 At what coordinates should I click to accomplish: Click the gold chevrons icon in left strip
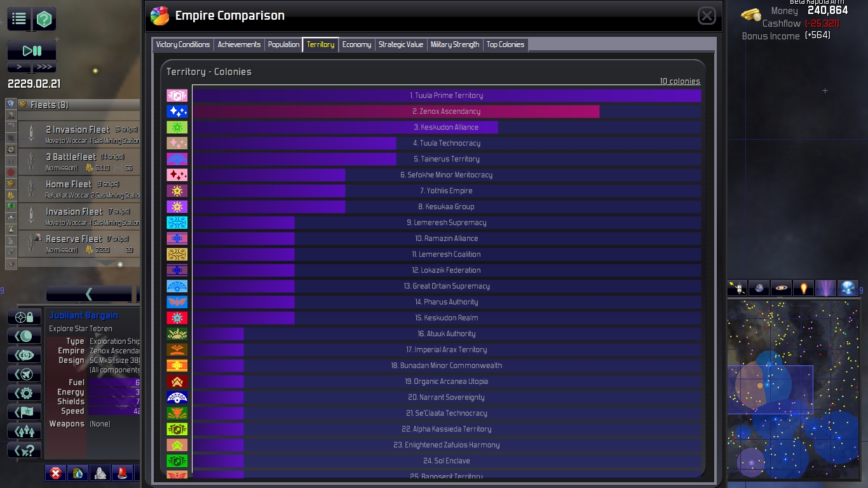pos(11,184)
